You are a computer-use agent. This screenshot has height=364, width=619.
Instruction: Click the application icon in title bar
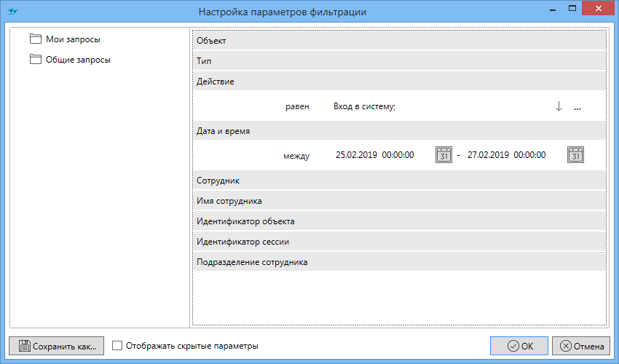(12, 12)
